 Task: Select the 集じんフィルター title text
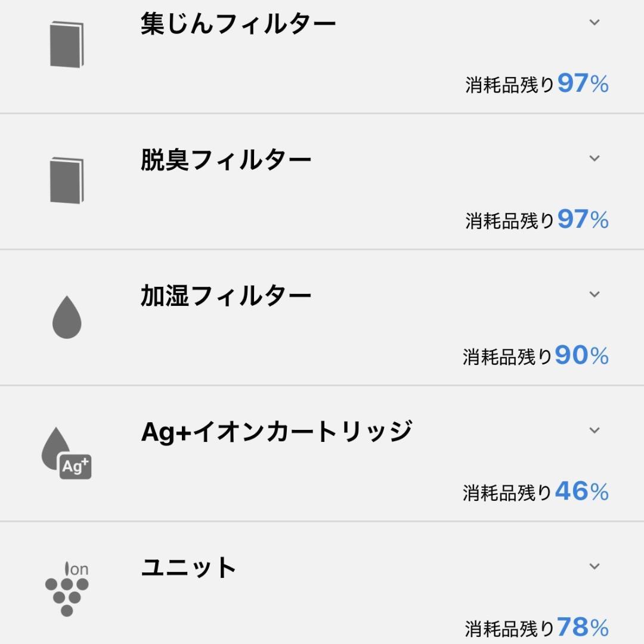[238, 25]
